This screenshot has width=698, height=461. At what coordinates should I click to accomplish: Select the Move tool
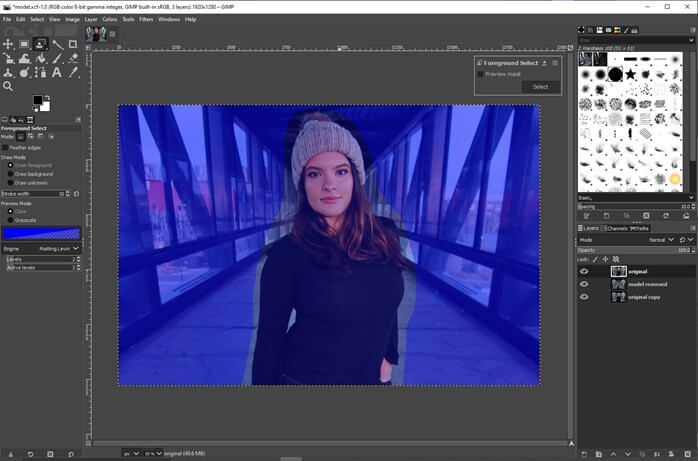pyautogui.click(x=8, y=44)
